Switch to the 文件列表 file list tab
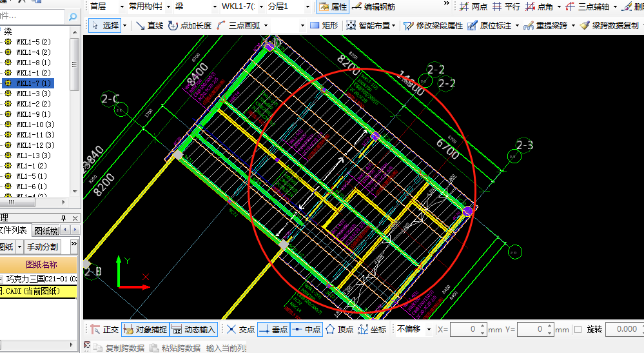Viewport: 644px width, 353px height. coord(14,230)
